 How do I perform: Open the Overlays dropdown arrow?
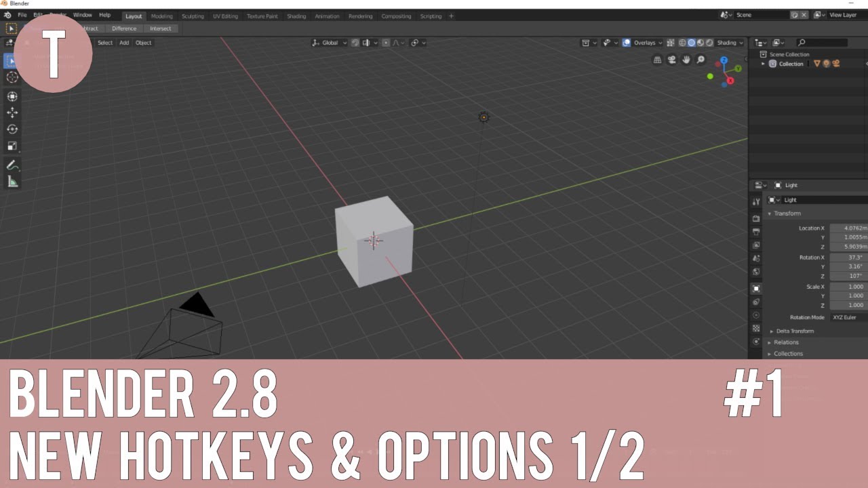(x=660, y=43)
